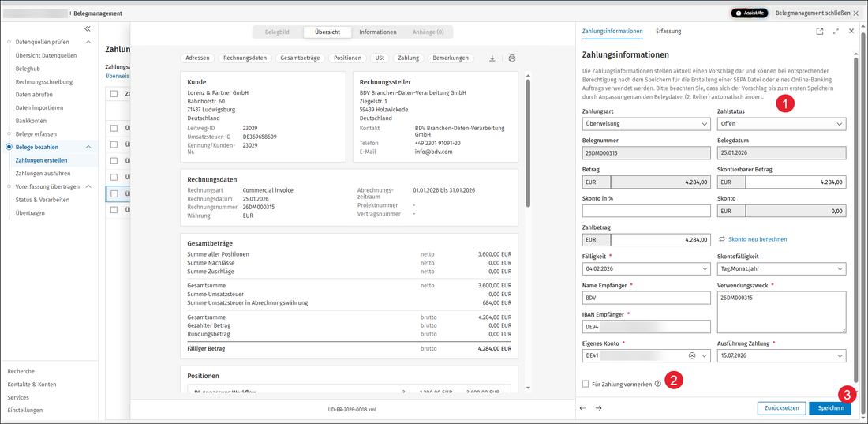
Task: Open the Zahlungsart dropdown
Action: [646, 124]
